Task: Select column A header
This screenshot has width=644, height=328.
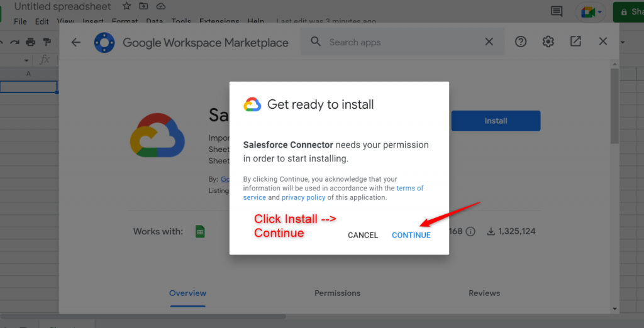Action: [x=28, y=74]
